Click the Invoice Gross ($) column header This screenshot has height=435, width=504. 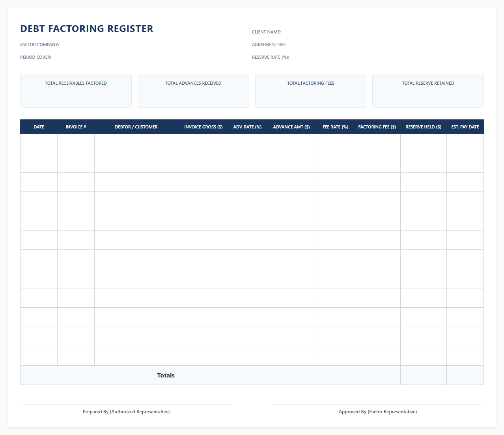(203, 127)
